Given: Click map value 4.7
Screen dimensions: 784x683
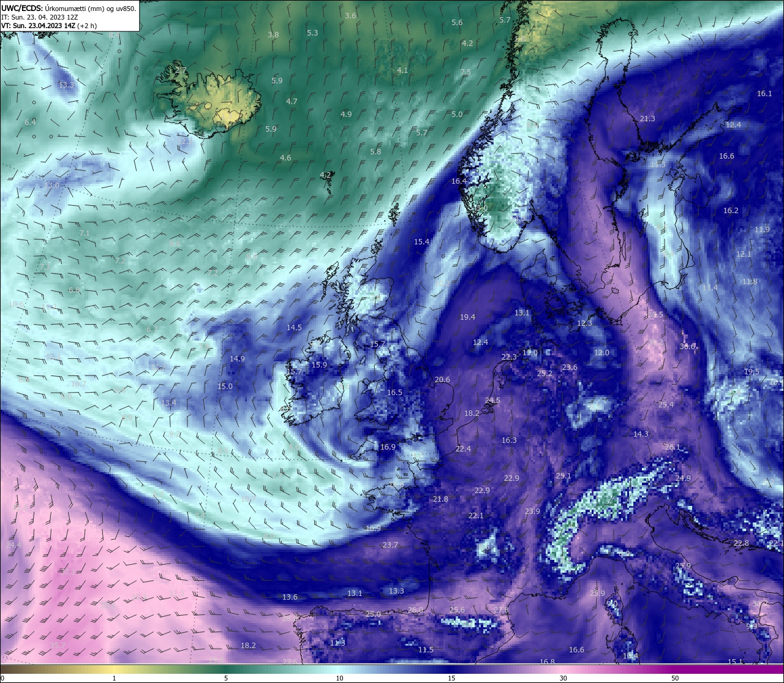Looking at the screenshot, I should [x=292, y=101].
